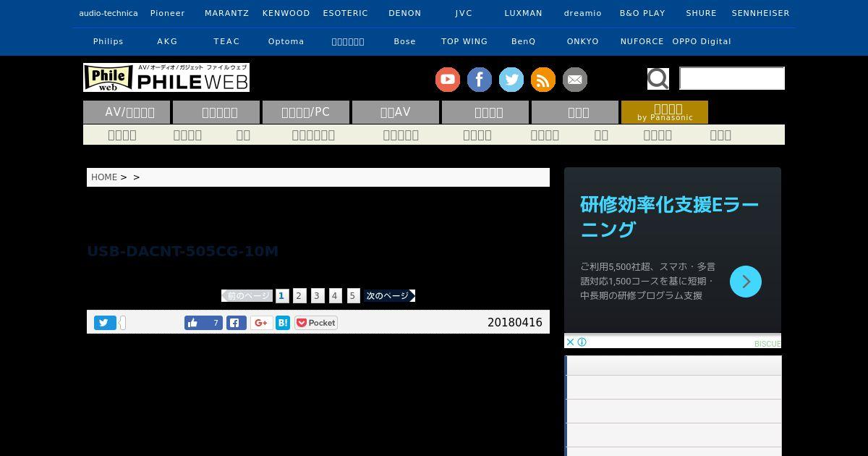Open the DENON brand link

pos(405,13)
